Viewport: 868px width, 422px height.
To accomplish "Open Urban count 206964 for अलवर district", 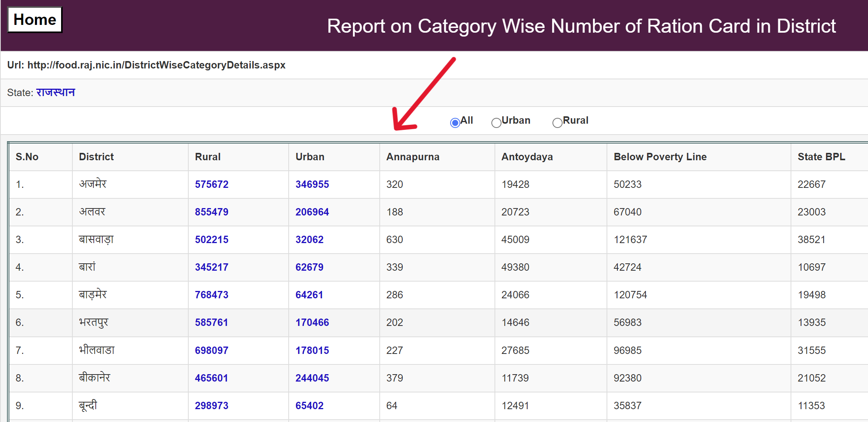I will click(x=312, y=212).
